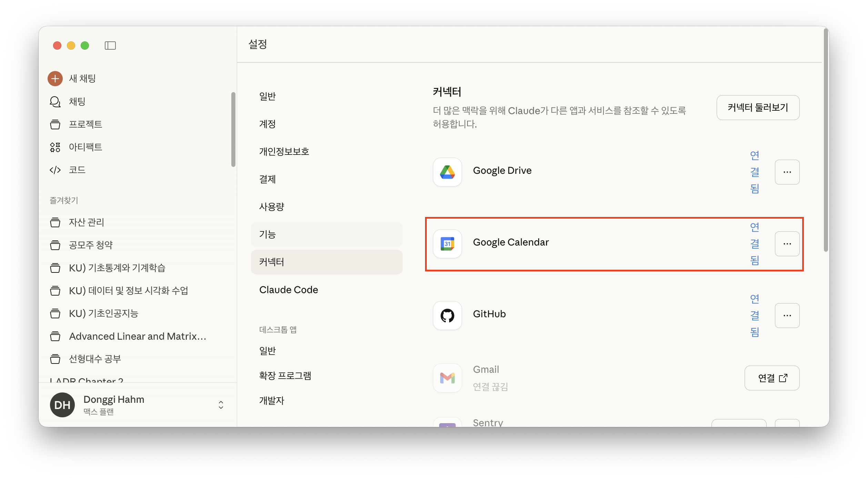Click the new chat plus icon
This screenshot has width=868, height=478.
(x=55, y=79)
